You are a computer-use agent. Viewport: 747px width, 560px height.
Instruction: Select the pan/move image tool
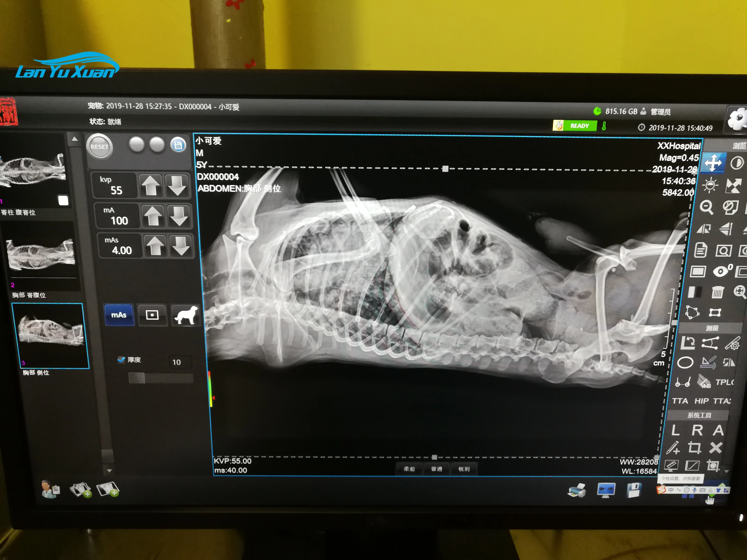[x=713, y=163]
